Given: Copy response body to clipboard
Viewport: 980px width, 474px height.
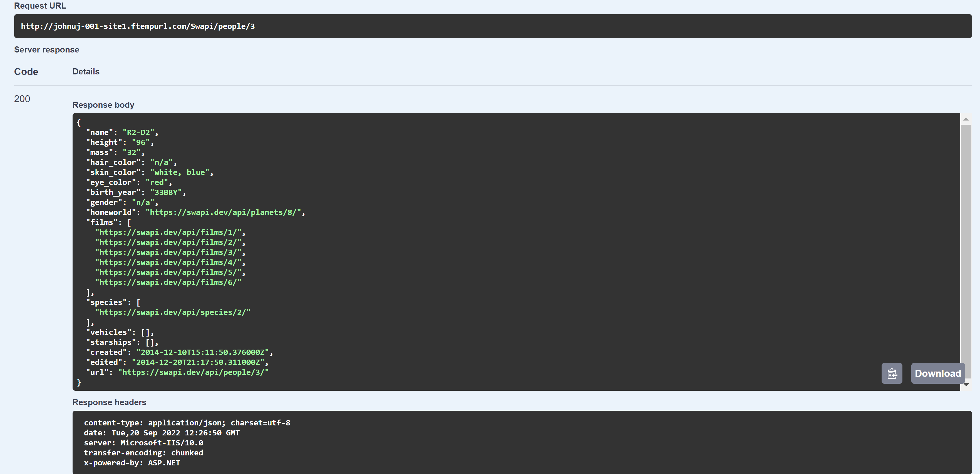Looking at the screenshot, I should pyautogui.click(x=892, y=373).
